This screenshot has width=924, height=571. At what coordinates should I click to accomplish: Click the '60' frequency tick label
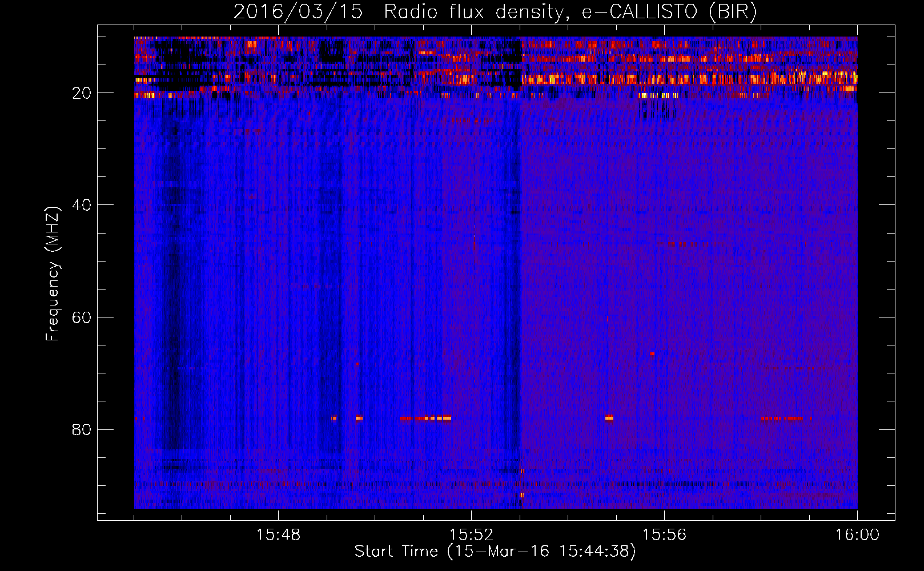click(x=82, y=317)
